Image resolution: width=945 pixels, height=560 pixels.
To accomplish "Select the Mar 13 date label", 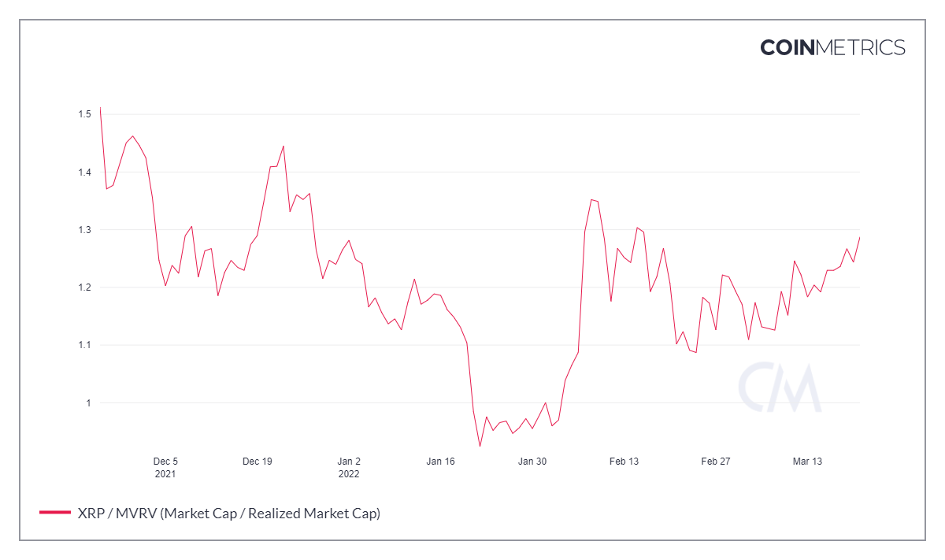I will pyautogui.click(x=807, y=462).
